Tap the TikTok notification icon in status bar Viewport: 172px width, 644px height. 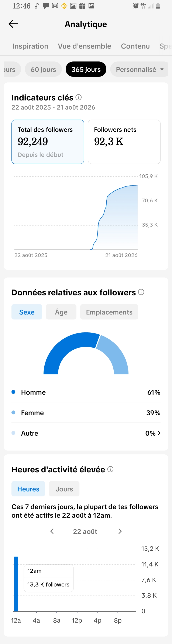coord(37,6)
